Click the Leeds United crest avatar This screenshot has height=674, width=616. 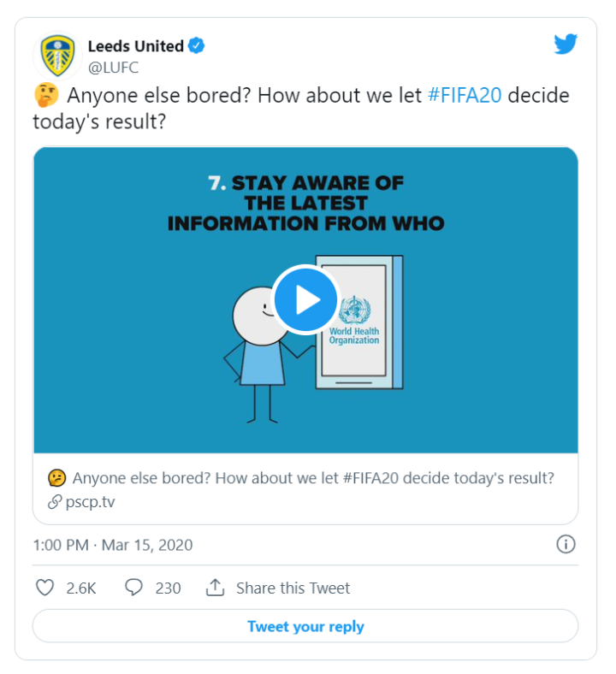pos(57,56)
